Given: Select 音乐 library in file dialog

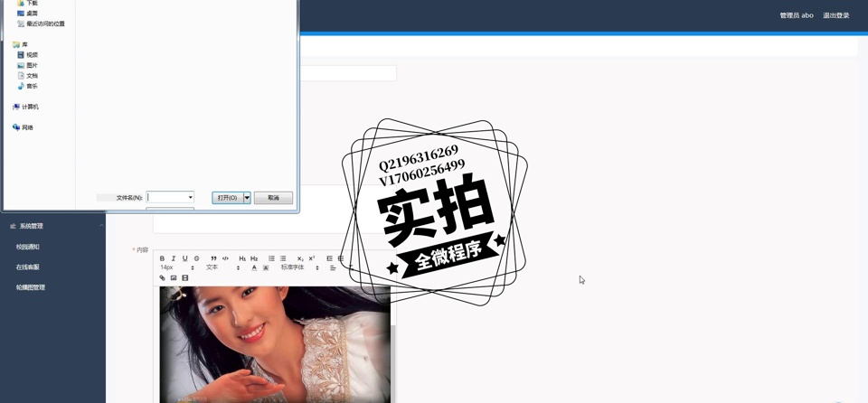Looking at the screenshot, I should click(x=28, y=86).
